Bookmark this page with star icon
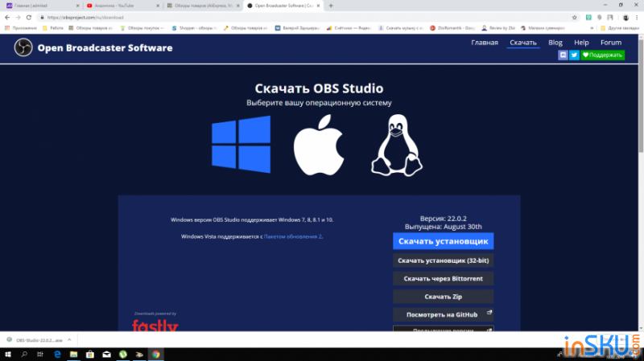This screenshot has width=644, height=361. [x=574, y=17]
